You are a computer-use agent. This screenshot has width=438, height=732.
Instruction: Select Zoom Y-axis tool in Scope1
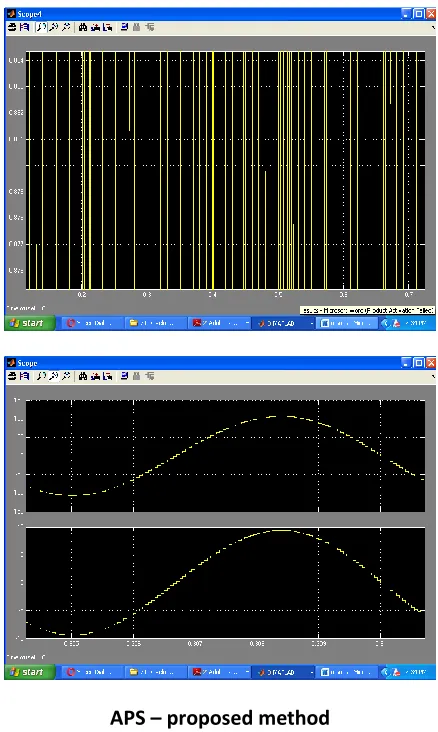[x=66, y=27]
